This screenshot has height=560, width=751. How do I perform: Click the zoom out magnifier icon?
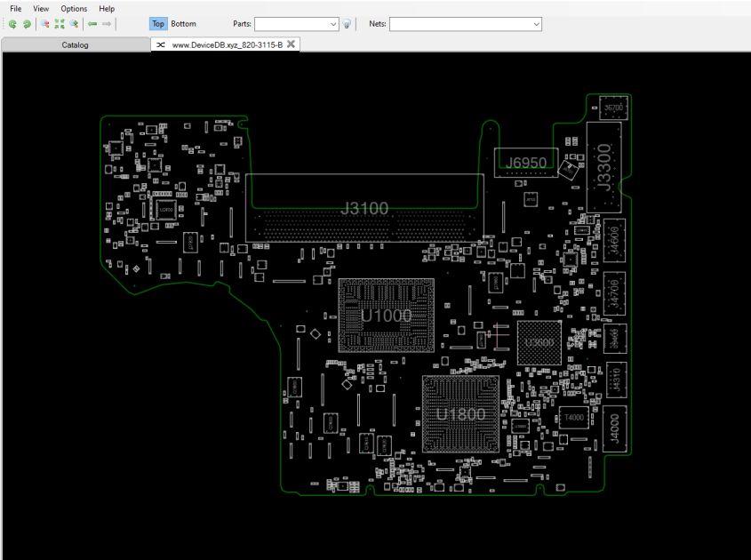(x=45, y=24)
